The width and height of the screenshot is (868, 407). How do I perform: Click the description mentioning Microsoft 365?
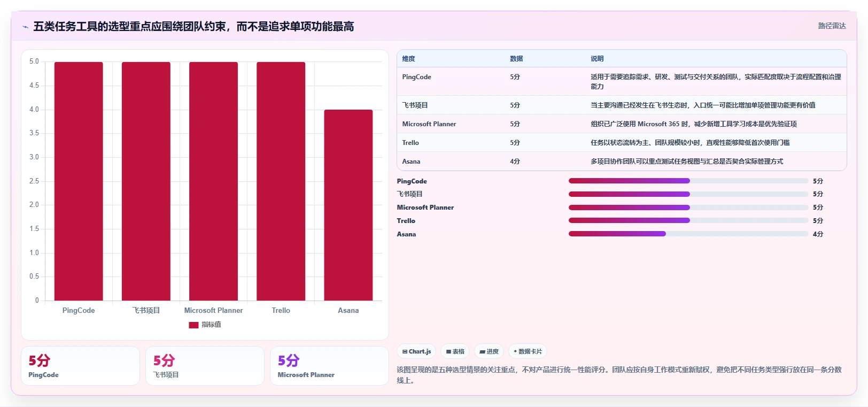tap(694, 124)
